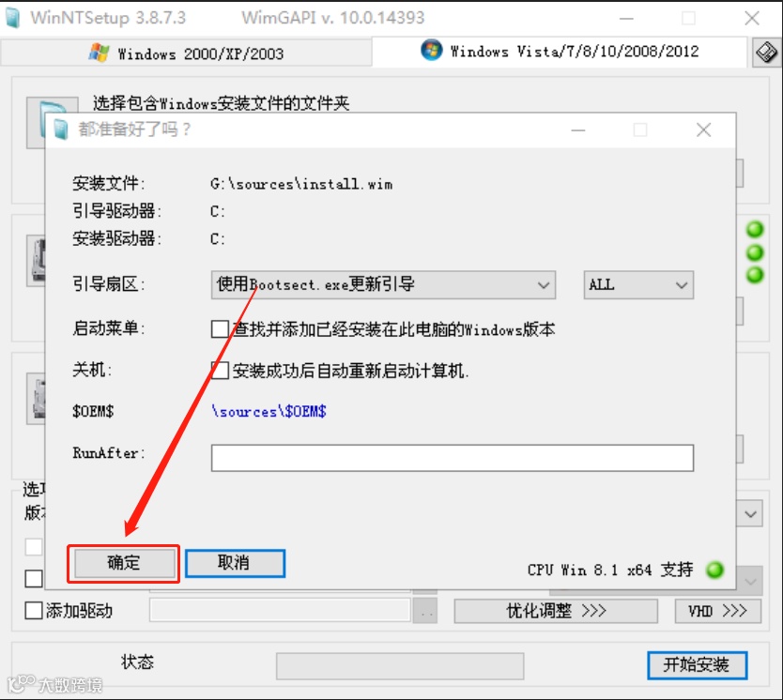
Task: Open the \sources\$OEM$ link
Action: [269, 412]
